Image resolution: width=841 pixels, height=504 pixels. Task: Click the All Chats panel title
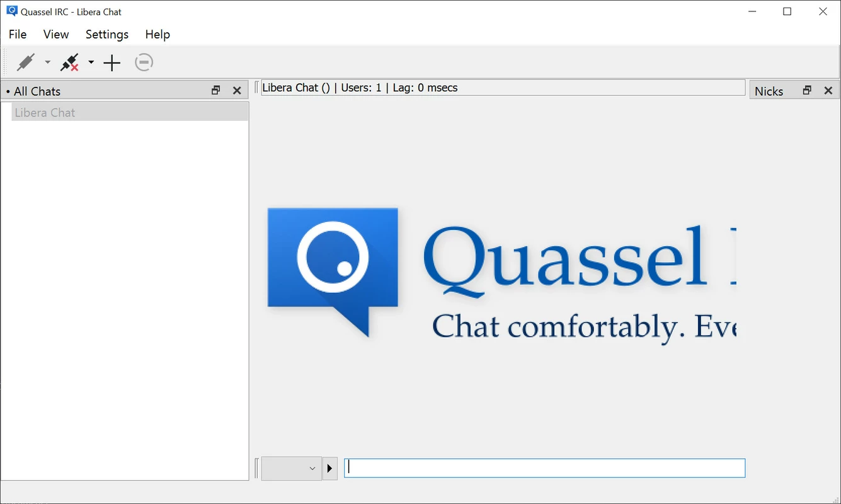(x=37, y=91)
